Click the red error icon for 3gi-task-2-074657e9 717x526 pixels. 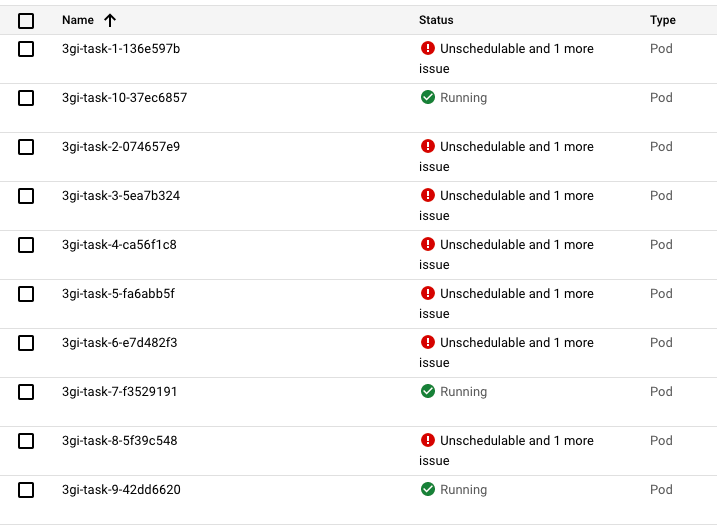pyautogui.click(x=428, y=146)
